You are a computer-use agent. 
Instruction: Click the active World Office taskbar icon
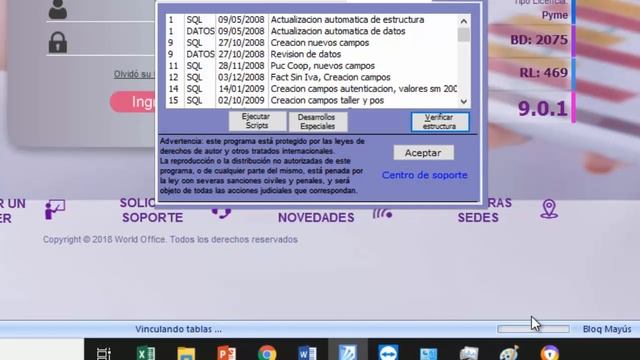point(348,352)
